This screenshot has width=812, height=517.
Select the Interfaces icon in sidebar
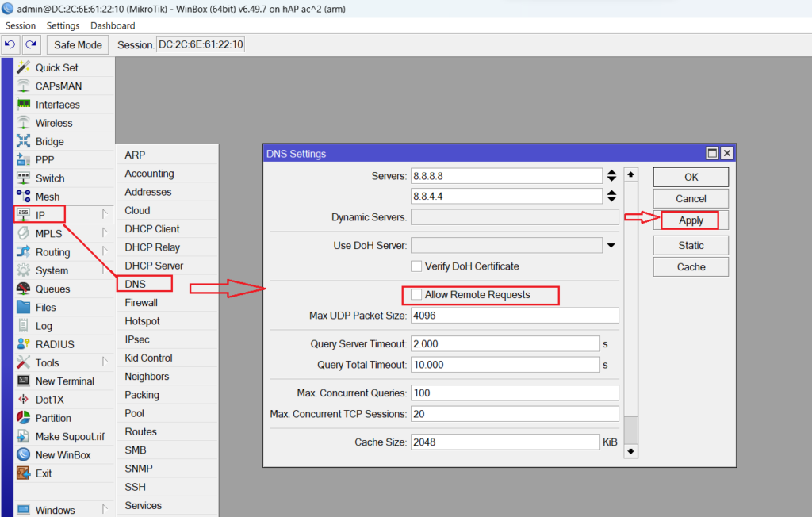tap(24, 105)
